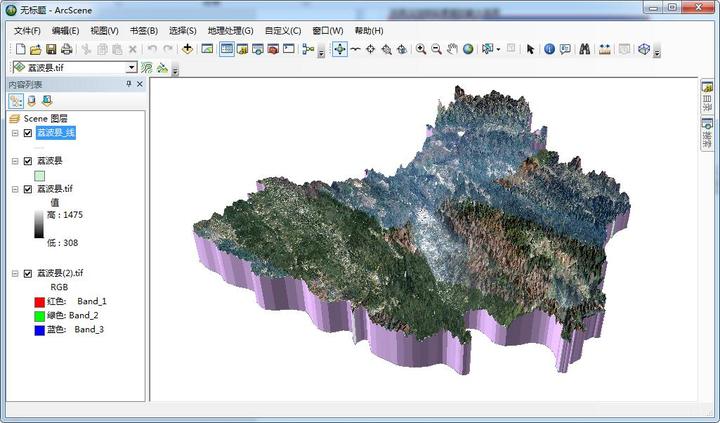Open the 地理处理(G) menu
Image resolution: width=720 pixels, height=423 pixels.
230,31
